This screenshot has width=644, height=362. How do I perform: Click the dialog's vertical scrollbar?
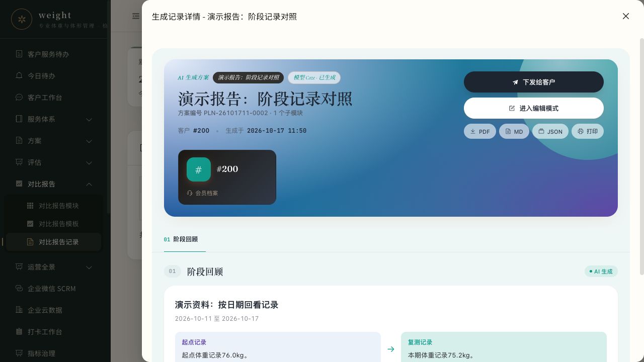[641, 156]
